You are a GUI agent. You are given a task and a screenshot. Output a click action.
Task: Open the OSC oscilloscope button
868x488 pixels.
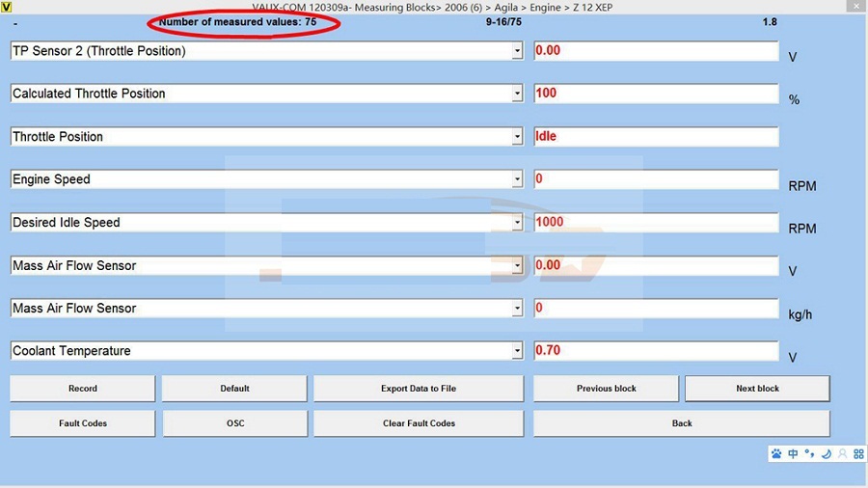[x=234, y=423]
